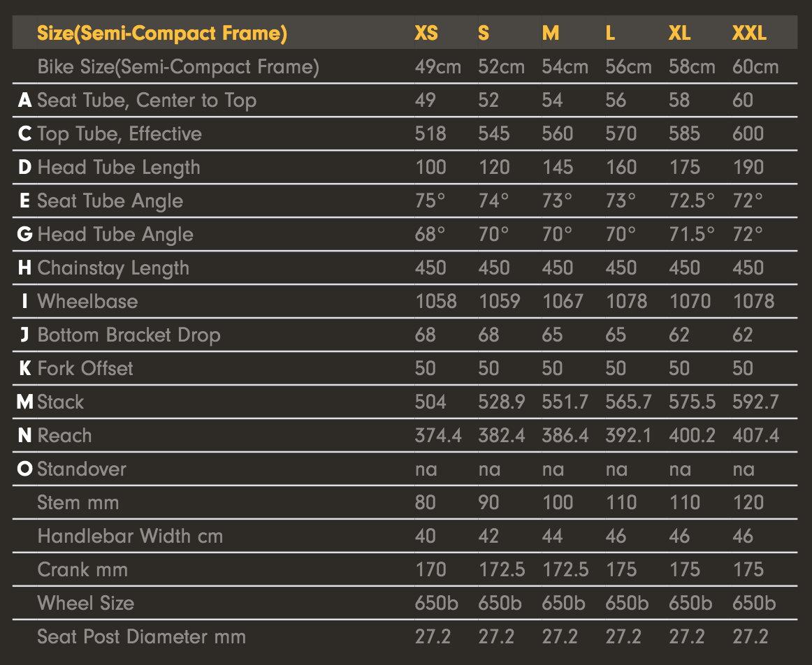Image resolution: width=812 pixels, height=665 pixels.
Task: Select the letter H Chainstay Length marker
Action: pos(25,268)
